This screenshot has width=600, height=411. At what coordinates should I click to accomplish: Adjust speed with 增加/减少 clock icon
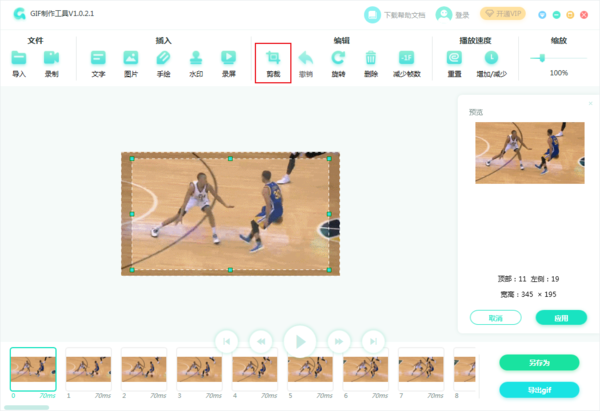(x=491, y=58)
